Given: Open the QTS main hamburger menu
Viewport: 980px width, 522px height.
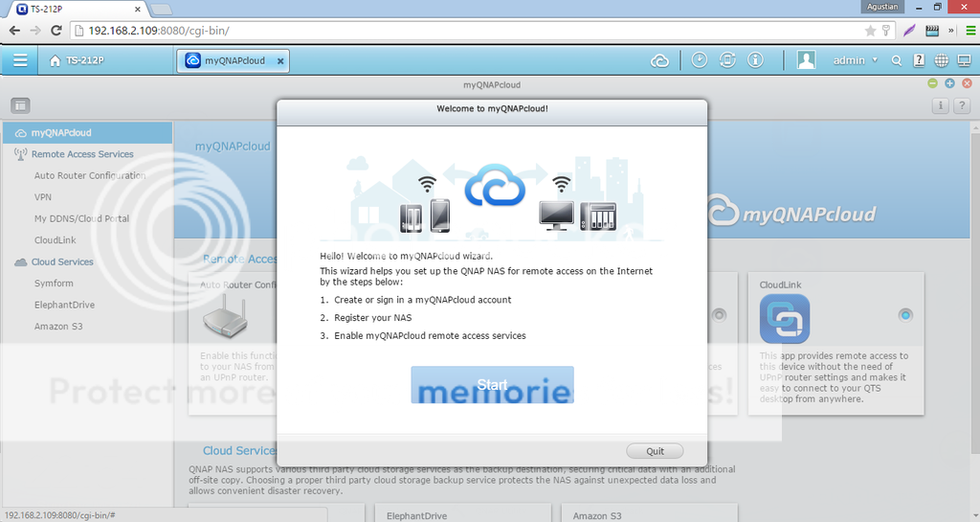Looking at the screenshot, I should [x=19, y=60].
